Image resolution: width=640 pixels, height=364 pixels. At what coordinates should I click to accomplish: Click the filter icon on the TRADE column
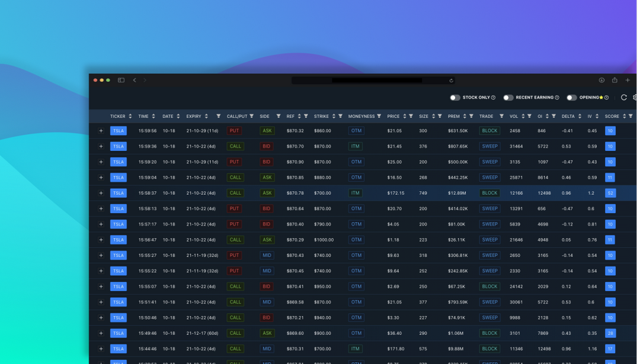coord(502,116)
